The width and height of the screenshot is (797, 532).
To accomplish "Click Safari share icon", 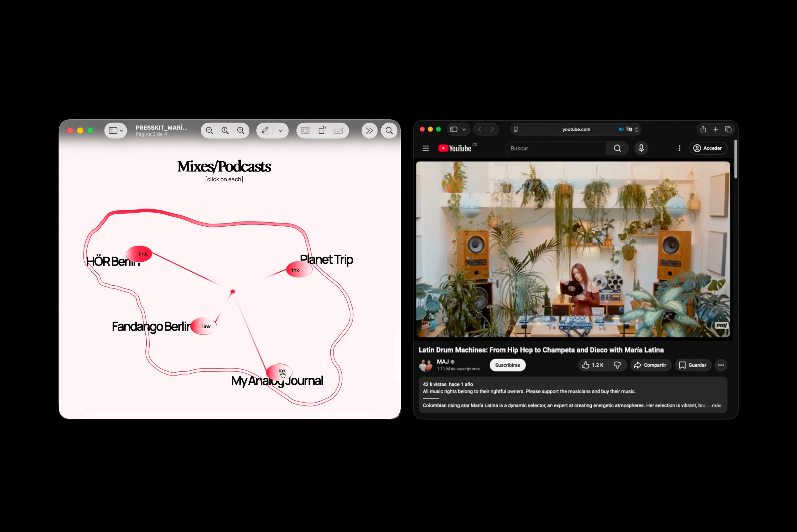I will pos(703,129).
